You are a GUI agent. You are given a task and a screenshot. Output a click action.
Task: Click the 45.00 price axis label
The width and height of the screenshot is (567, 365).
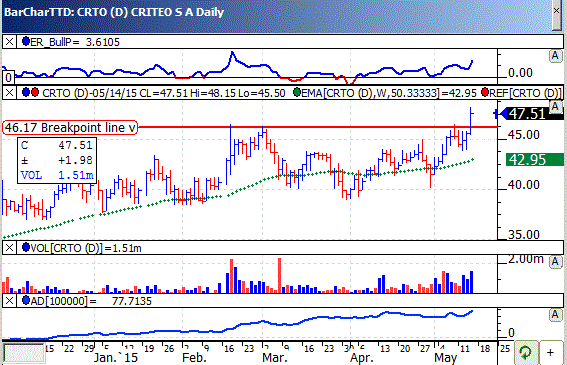[524, 135]
